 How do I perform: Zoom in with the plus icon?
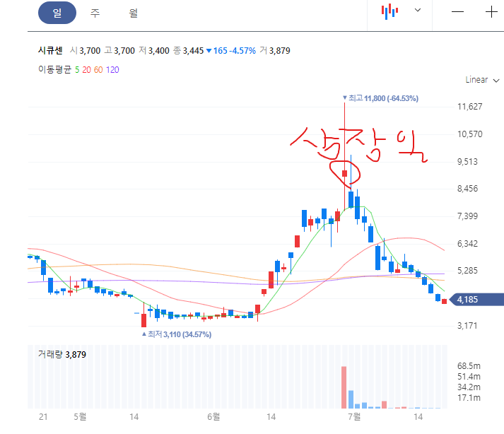pyautogui.click(x=491, y=12)
